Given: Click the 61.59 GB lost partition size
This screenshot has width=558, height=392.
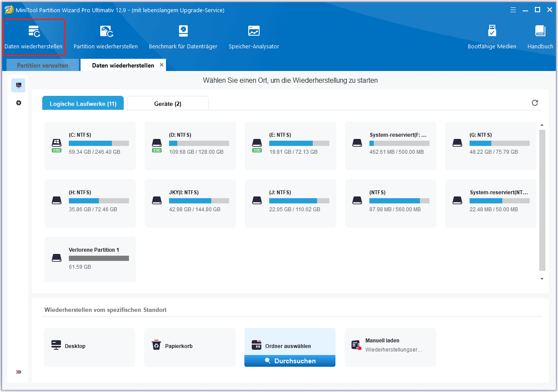Looking at the screenshot, I should coord(80,267).
